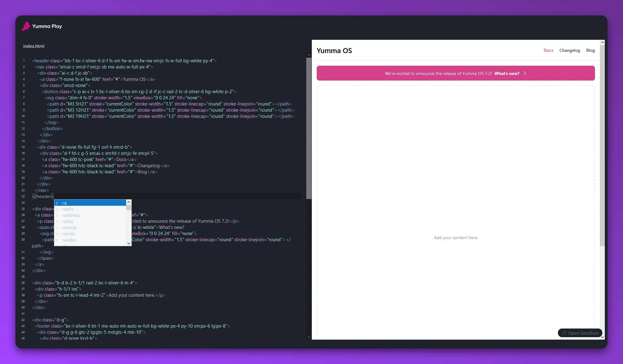
Task: Click the code editor scroll-down arrow
Action: [309, 337]
